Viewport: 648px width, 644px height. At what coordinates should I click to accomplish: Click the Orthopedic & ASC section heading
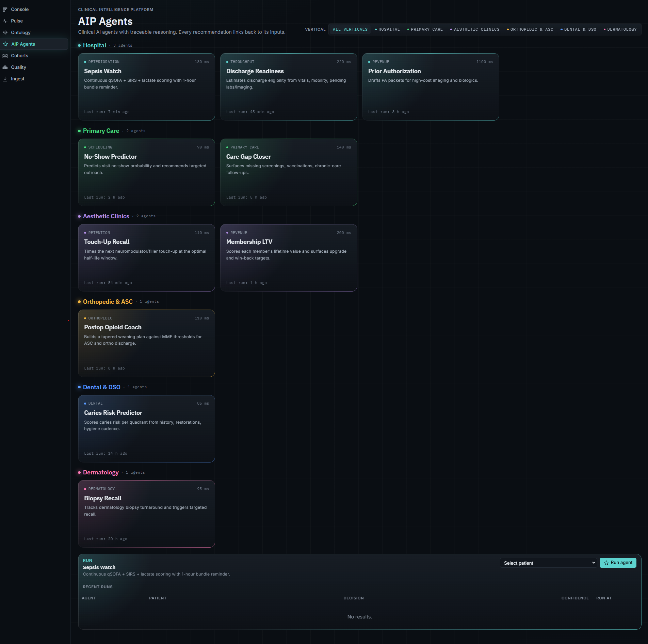[x=108, y=302]
